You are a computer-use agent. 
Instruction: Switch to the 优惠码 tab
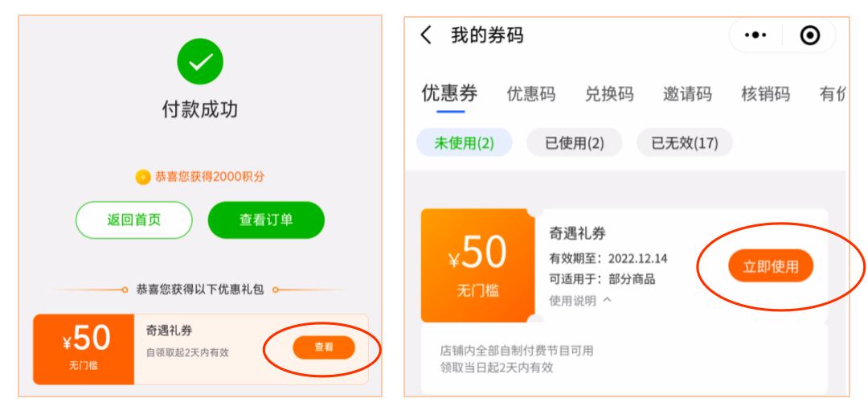tap(531, 94)
